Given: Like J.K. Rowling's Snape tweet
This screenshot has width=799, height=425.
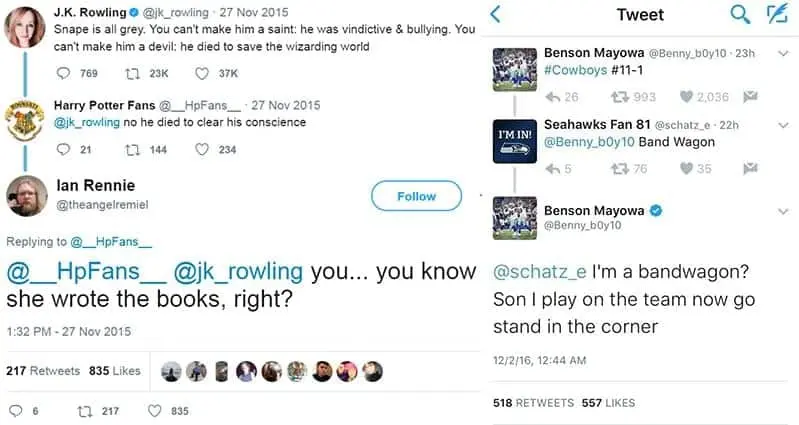Looking at the screenshot, I should point(202,73).
